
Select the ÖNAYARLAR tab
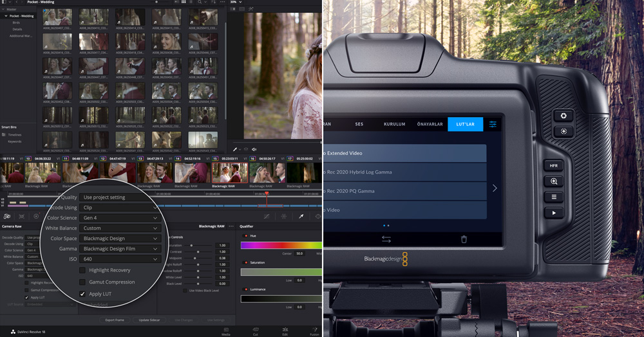point(431,124)
